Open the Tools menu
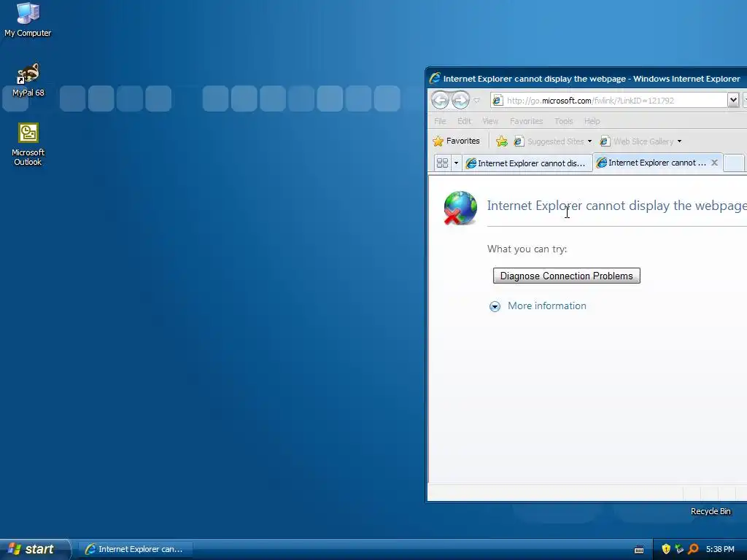This screenshot has height=560, width=747. pyautogui.click(x=564, y=121)
